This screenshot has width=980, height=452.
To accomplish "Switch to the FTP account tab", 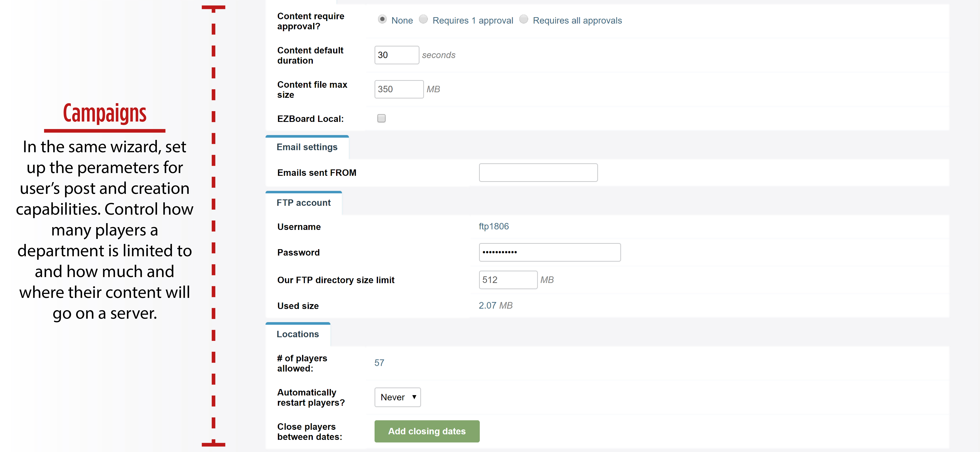I will point(304,203).
